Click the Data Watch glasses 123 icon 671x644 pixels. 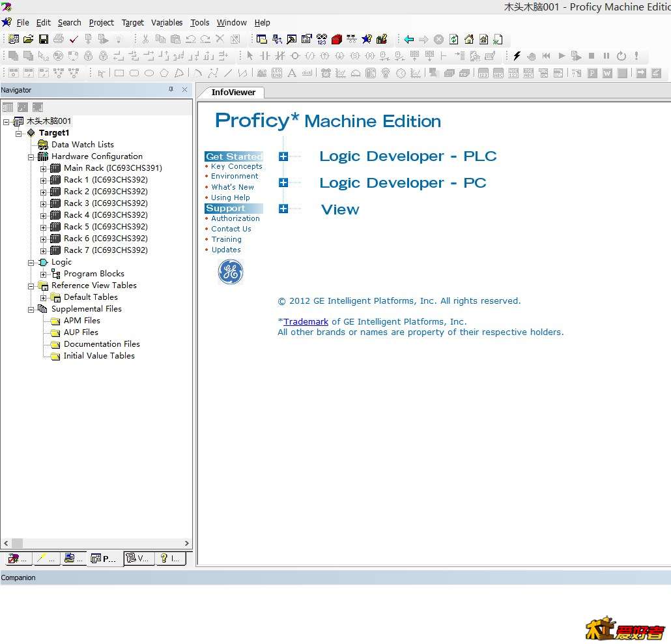click(x=322, y=39)
